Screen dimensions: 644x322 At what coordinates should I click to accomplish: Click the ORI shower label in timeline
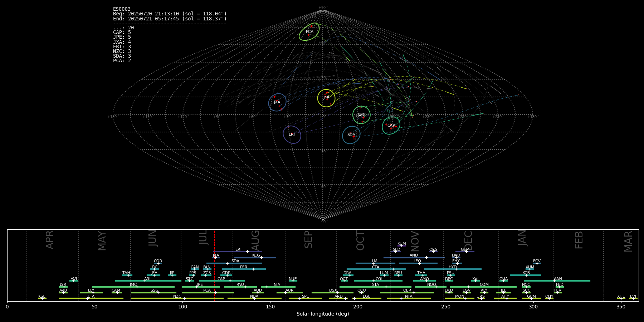[379, 279]
